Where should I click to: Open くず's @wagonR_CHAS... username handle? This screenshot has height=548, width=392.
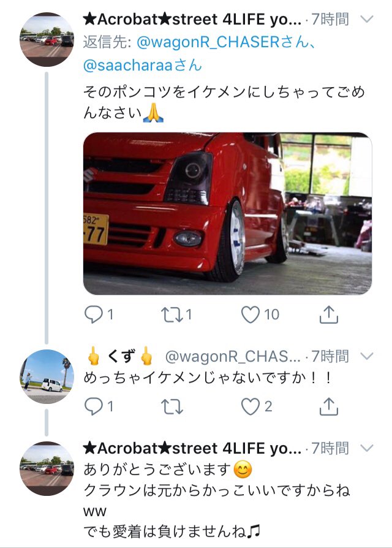pyautogui.click(x=233, y=356)
